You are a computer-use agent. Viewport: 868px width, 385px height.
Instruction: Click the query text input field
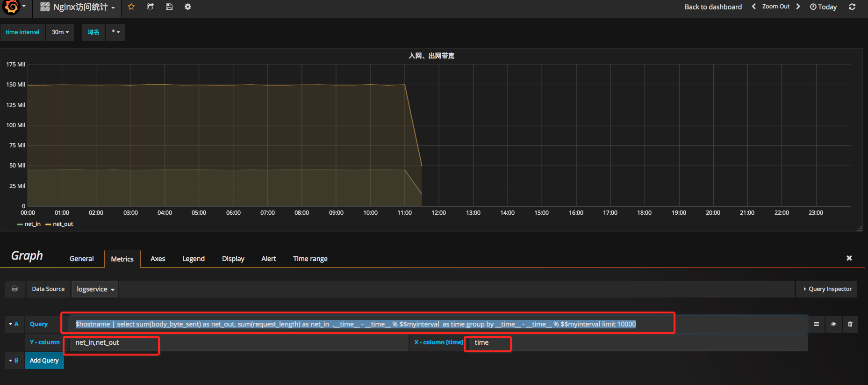pyautogui.click(x=438, y=324)
